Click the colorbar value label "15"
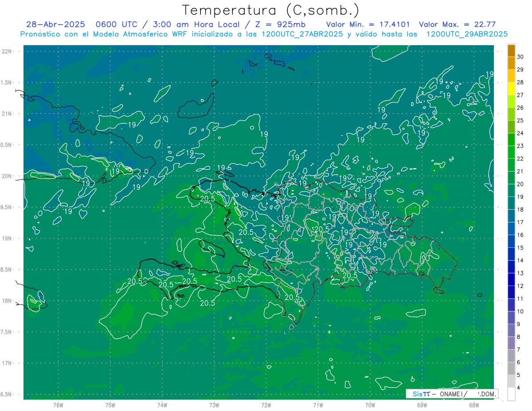The width and height of the screenshot is (532, 411). pyautogui.click(x=520, y=247)
